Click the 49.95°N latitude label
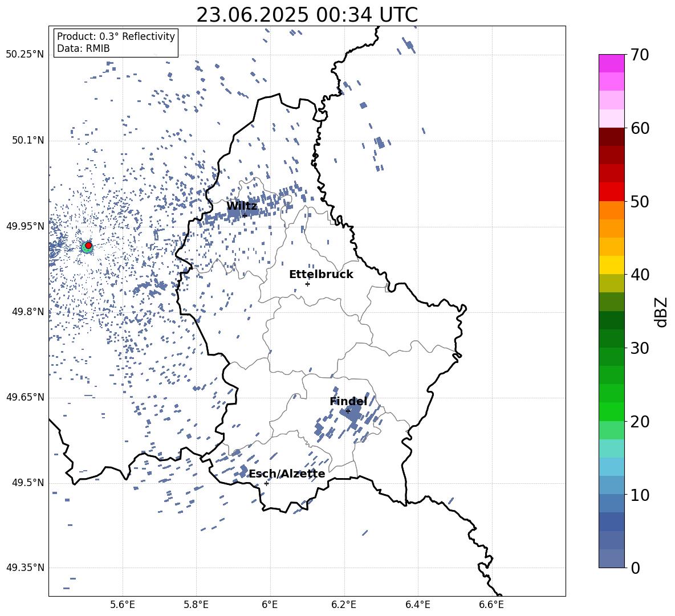Image resolution: width=675 pixels, height=616 pixels. coord(25,226)
